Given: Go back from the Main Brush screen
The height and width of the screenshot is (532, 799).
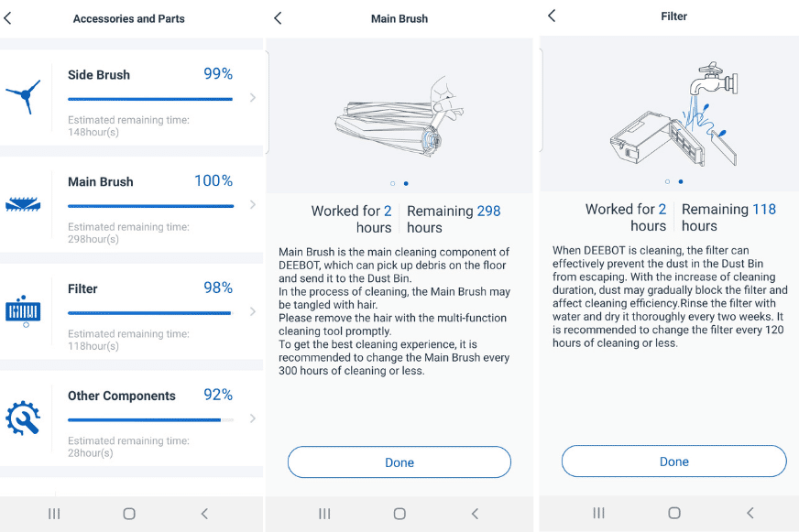Looking at the screenshot, I should coord(279,17).
